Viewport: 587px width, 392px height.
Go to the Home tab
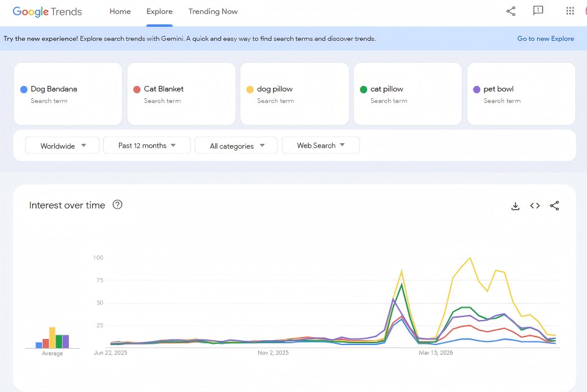pos(120,12)
